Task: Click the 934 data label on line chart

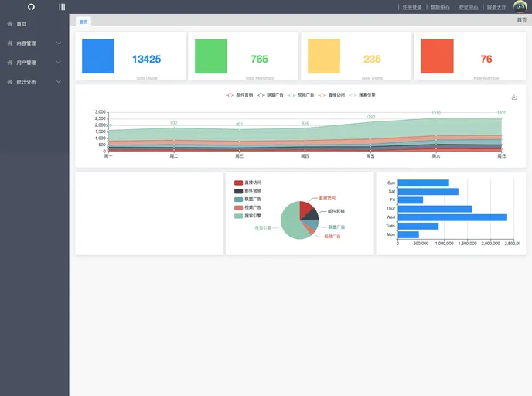Action: tap(305, 123)
